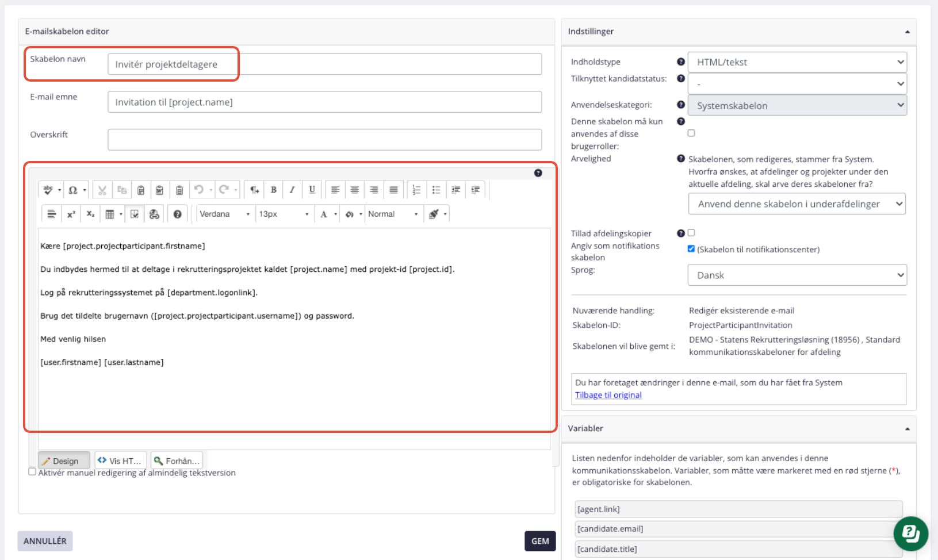Align text to the left
The image size is (938, 560).
[x=335, y=190]
